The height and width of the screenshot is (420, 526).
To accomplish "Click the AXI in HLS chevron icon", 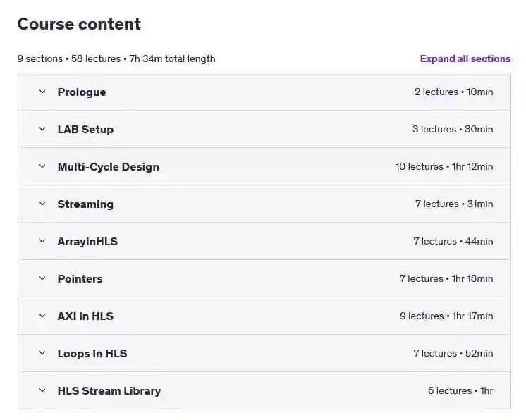I will click(42, 316).
